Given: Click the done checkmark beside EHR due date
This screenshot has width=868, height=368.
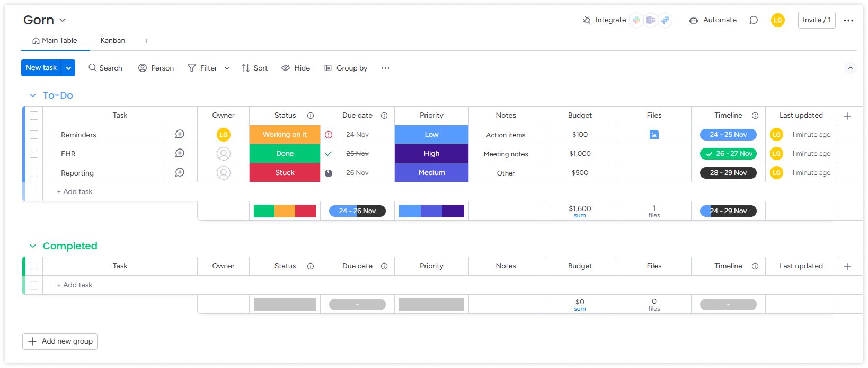Looking at the screenshot, I should click(x=329, y=154).
